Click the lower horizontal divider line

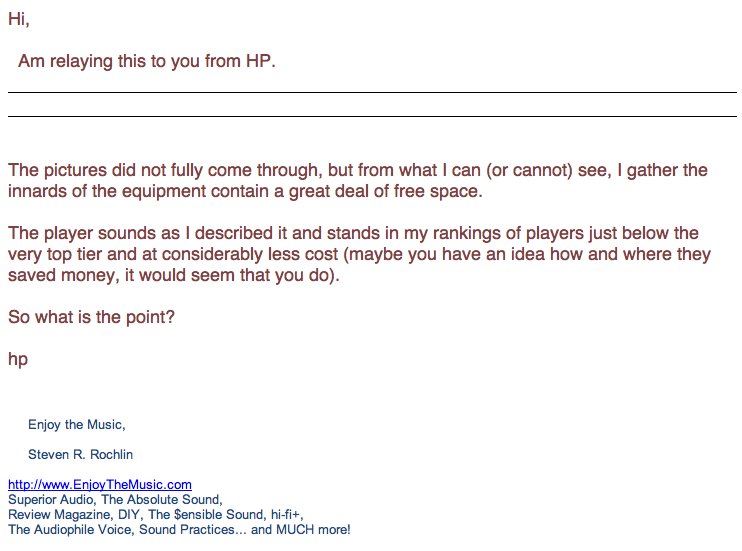tap(372, 116)
